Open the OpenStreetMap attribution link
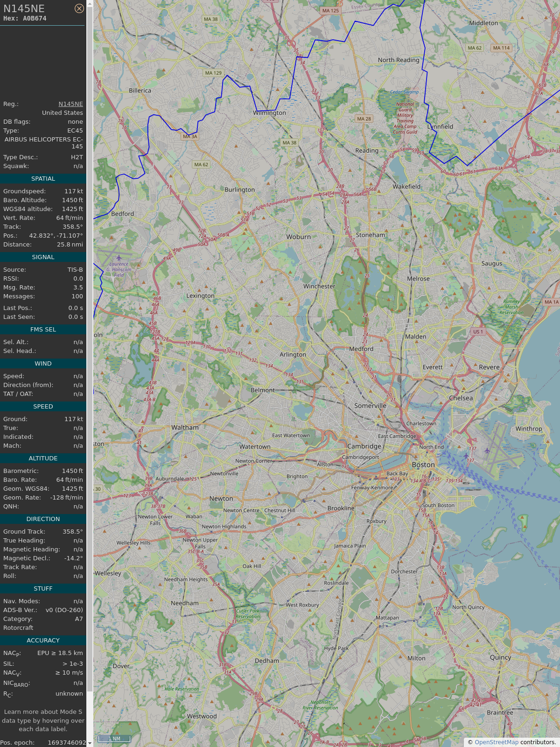This screenshot has height=747, width=560. (496, 742)
